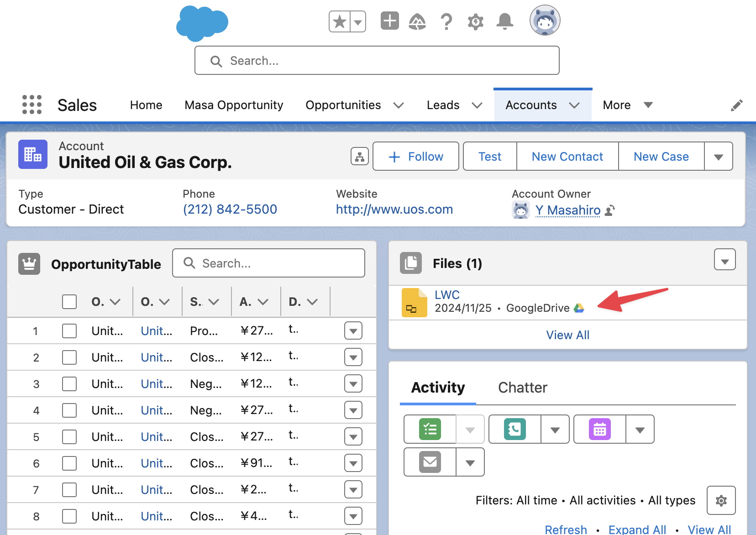Create a New Event with calendar icon
This screenshot has width=756, height=535.
(600, 429)
